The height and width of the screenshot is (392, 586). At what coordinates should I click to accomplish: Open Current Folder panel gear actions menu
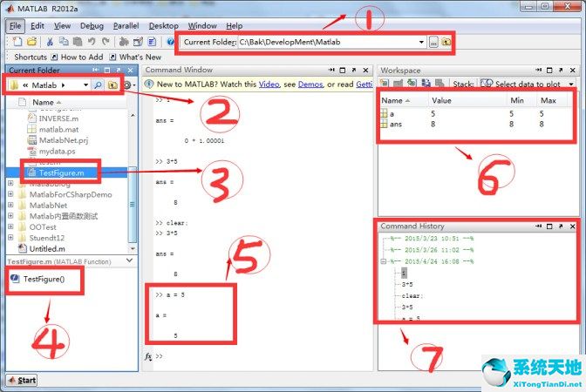tap(129, 85)
